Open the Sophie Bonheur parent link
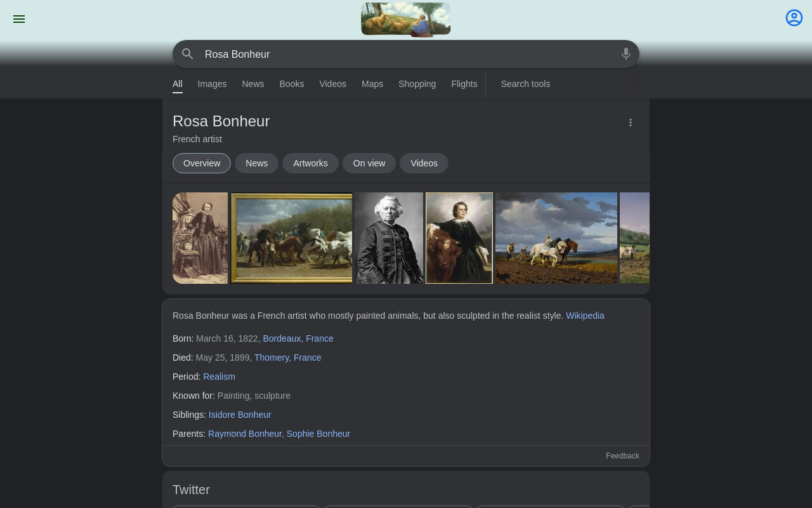Viewport: 812px width, 508px height. click(x=318, y=434)
